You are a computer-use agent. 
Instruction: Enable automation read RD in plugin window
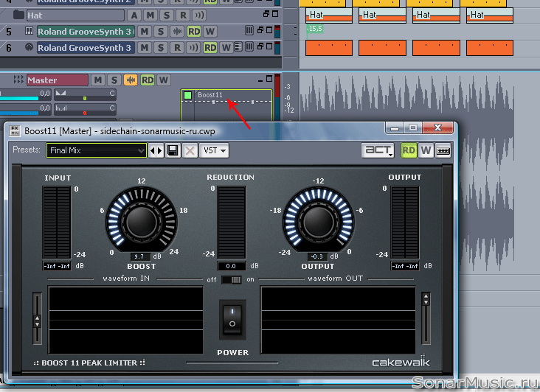(x=409, y=150)
